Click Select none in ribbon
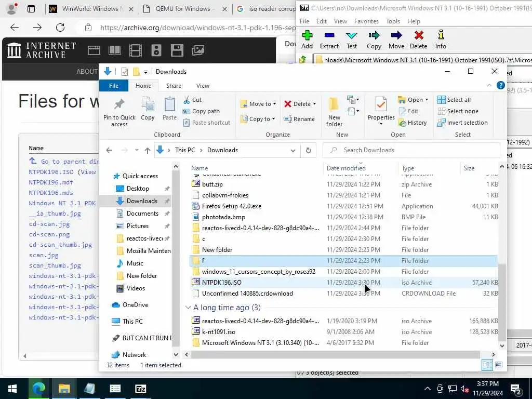The image size is (532, 399). point(458,111)
